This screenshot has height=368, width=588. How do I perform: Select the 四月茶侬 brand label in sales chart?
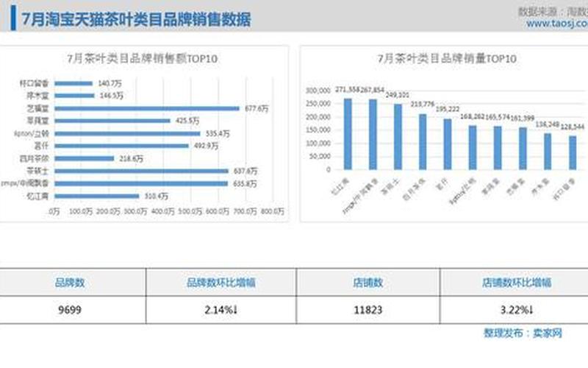coord(34,159)
